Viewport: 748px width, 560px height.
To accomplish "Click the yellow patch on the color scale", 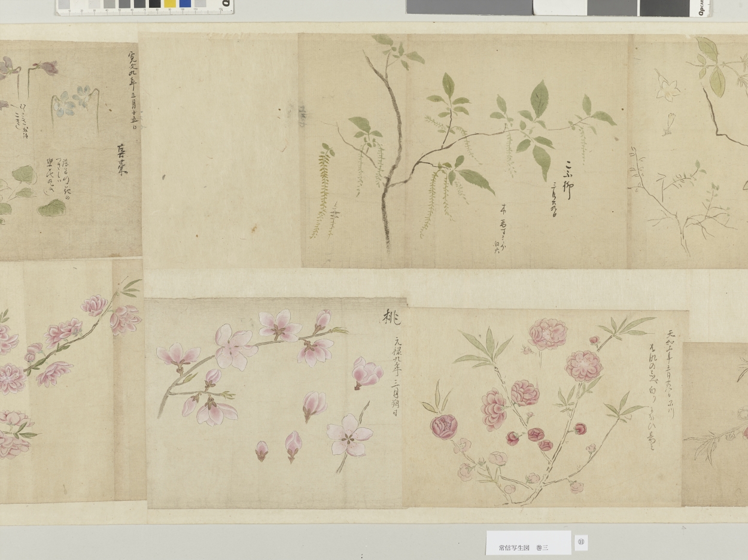I will (x=170, y=4).
